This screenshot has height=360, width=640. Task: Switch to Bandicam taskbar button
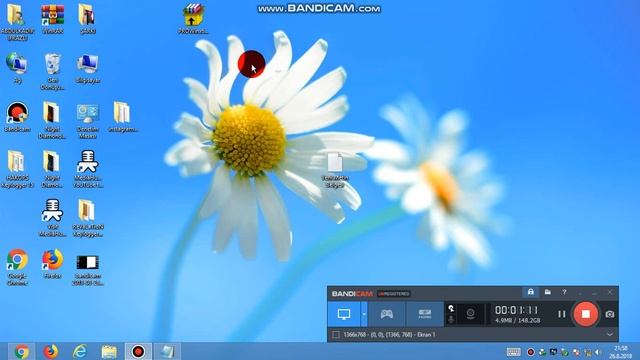tap(138, 351)
